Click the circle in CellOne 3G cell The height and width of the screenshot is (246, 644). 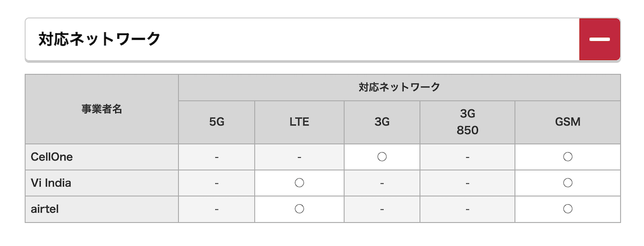tap(382, 157)
